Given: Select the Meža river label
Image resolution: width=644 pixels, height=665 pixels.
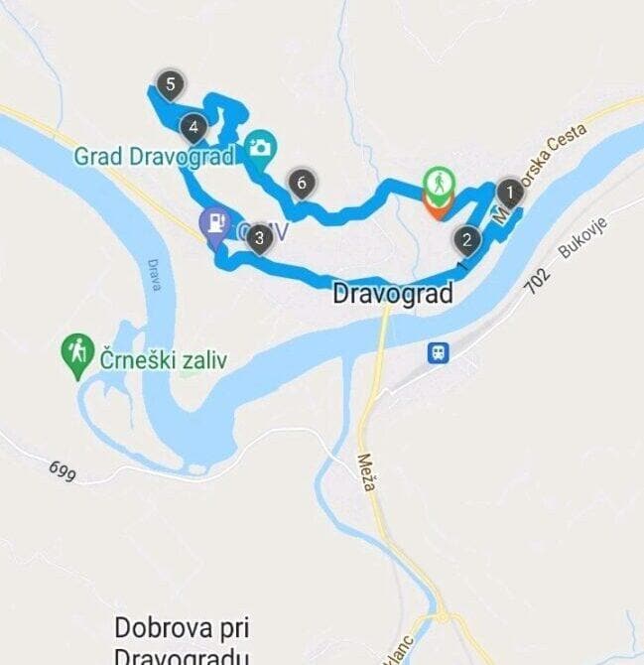Looking at the screenshot, I should pos(367,472).
